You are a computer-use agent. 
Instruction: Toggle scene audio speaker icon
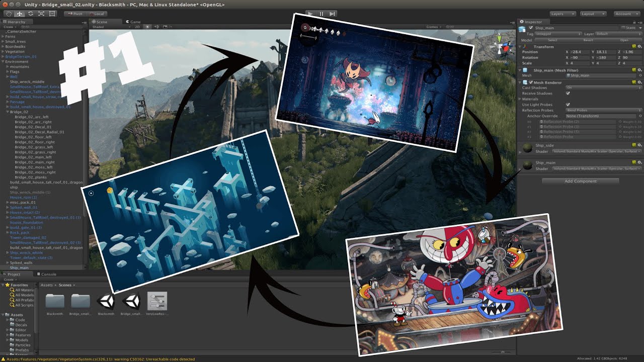click(156, 27)
